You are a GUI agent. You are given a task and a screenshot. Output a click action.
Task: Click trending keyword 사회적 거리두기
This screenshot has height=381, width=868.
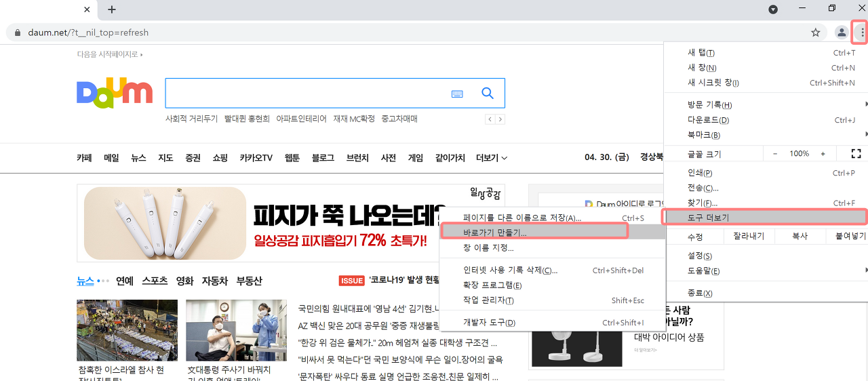[192, 119]
